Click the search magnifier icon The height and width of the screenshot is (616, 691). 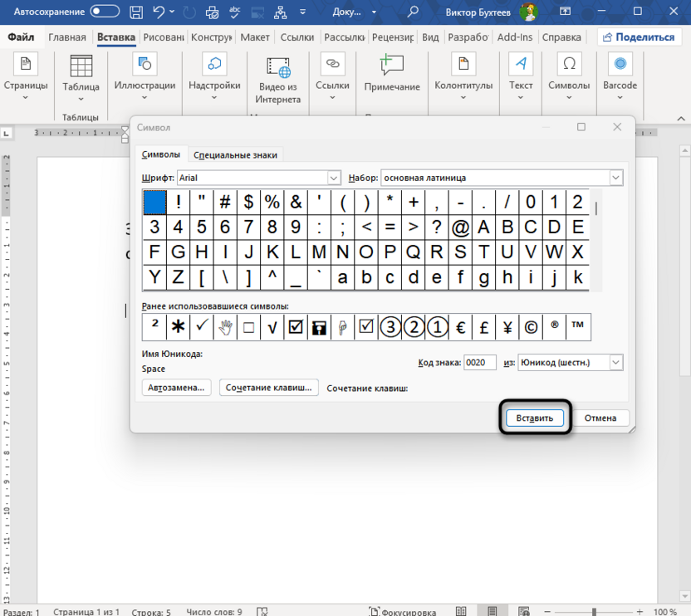click(413, 12)
